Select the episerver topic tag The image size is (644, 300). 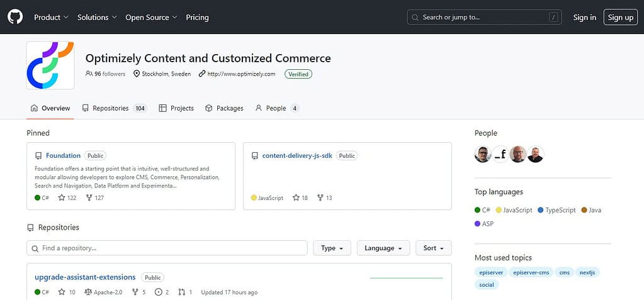(491, 272)
